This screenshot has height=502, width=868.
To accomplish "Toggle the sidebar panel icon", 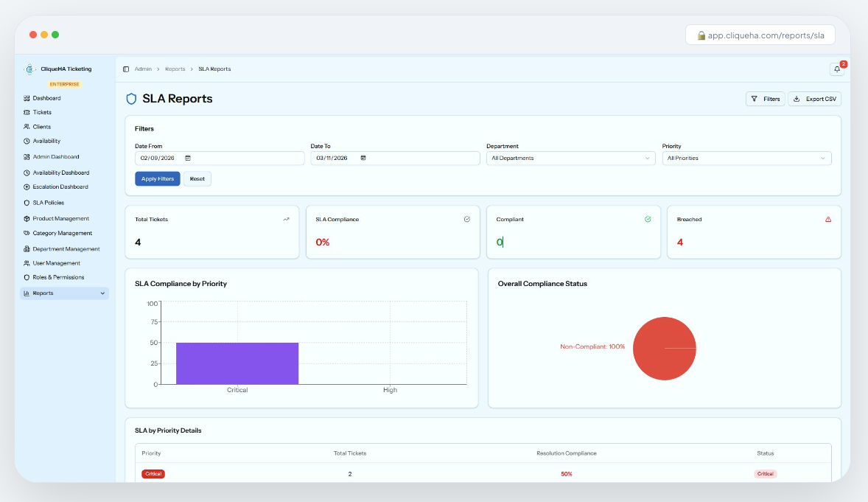I will [126, 69].
